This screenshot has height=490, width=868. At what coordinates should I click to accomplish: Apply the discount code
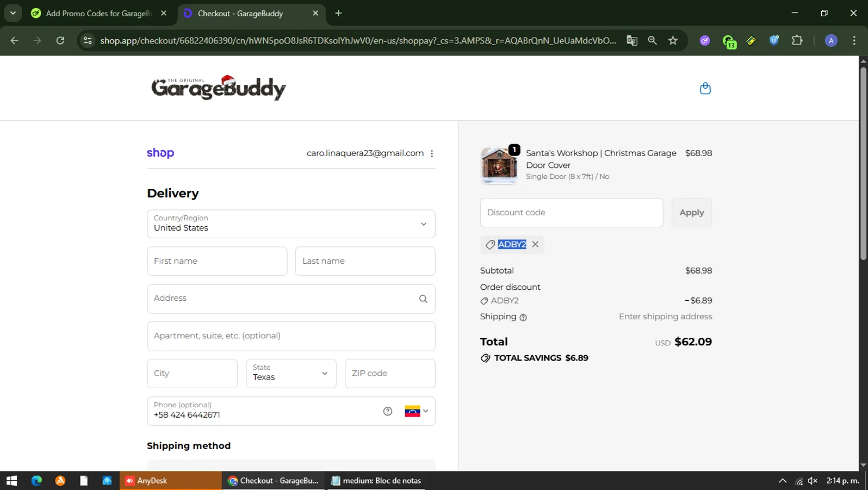(692, 212)
